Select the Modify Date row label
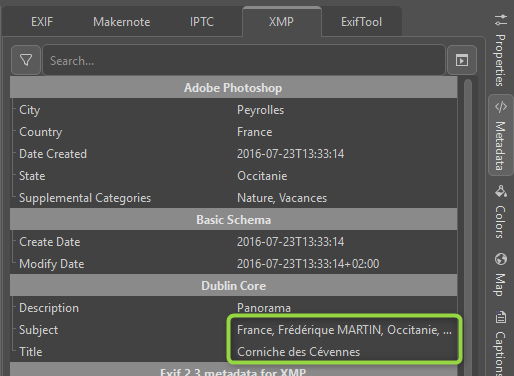Viewport: 514px width, 376px height. (52, 264)
